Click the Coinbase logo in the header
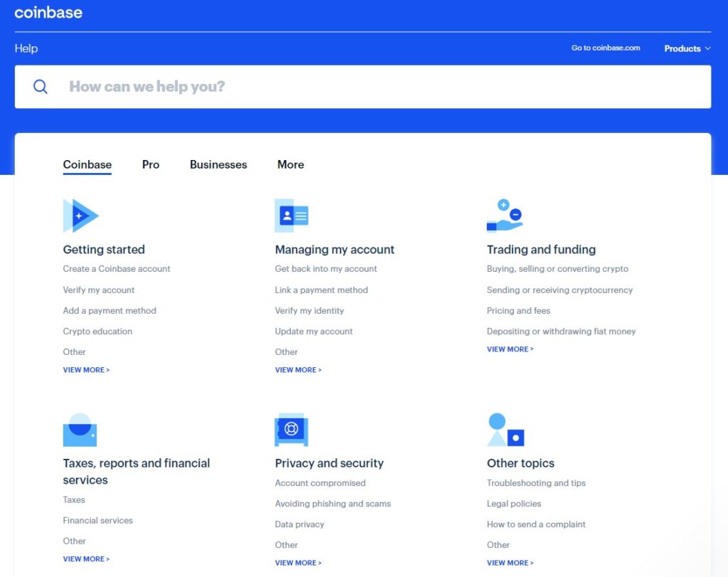 tap(48, 12)
